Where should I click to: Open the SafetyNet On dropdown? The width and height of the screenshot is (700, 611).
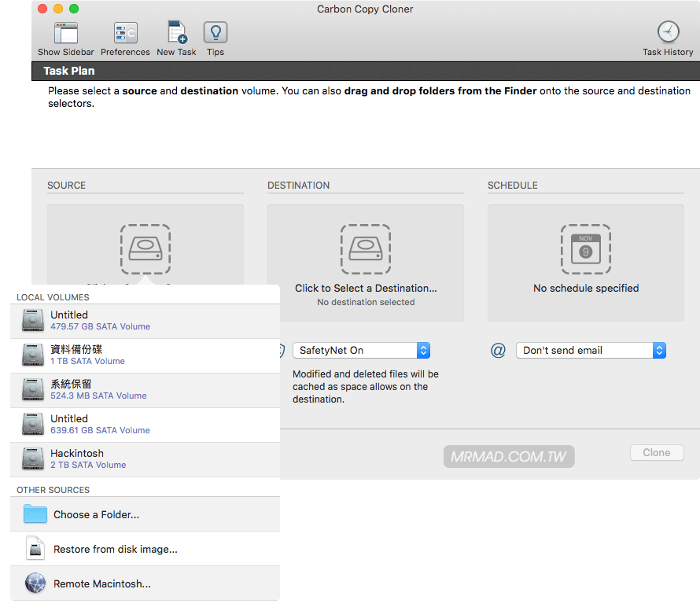(361, 351)
